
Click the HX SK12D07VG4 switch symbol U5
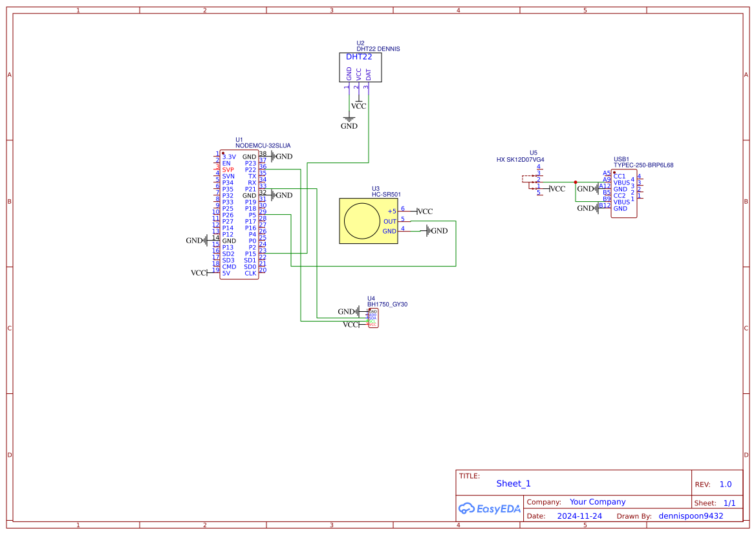[x=530, y=183]
